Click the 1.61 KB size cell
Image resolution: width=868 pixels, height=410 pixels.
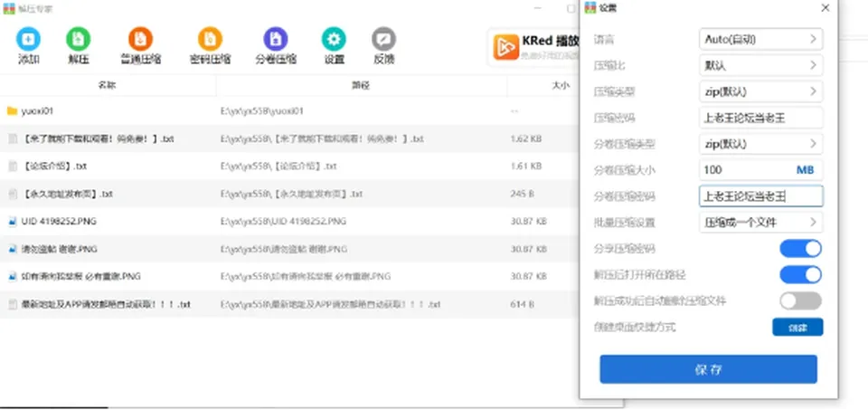pos(526,167)
